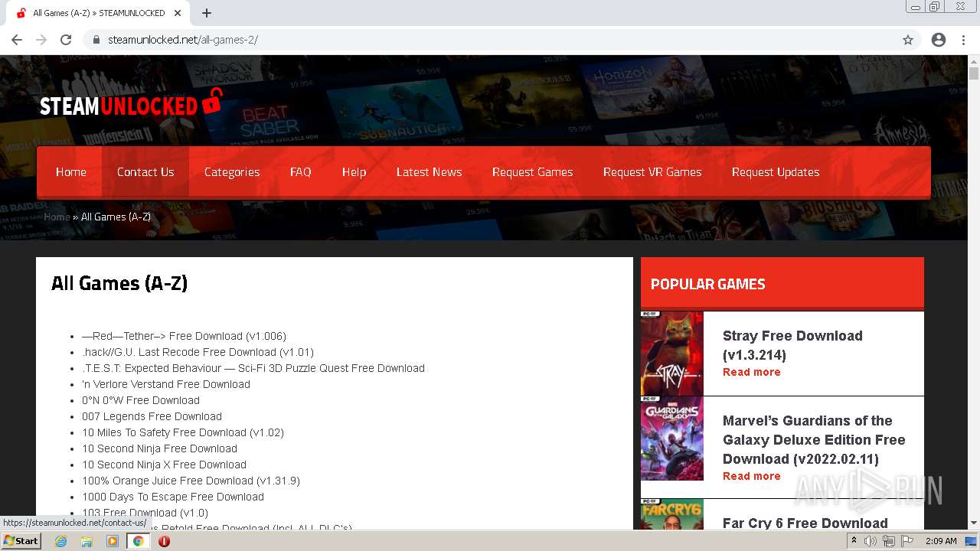Open the Request Games menu item
The height and width of the screenshot is (551, 980).
tap(532, 172)
